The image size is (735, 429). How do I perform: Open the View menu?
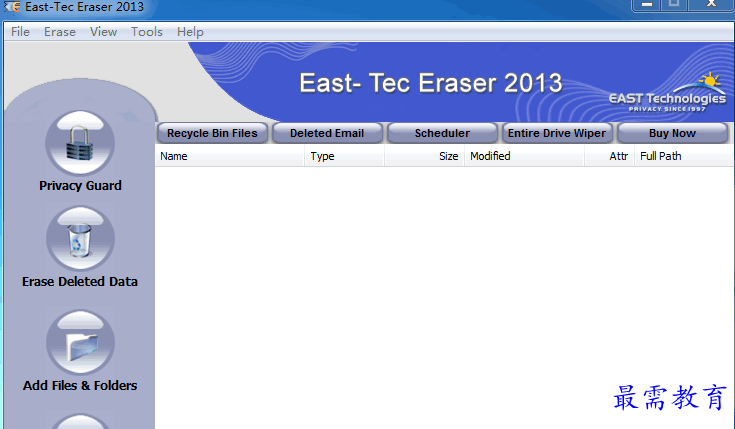(103, 32)
